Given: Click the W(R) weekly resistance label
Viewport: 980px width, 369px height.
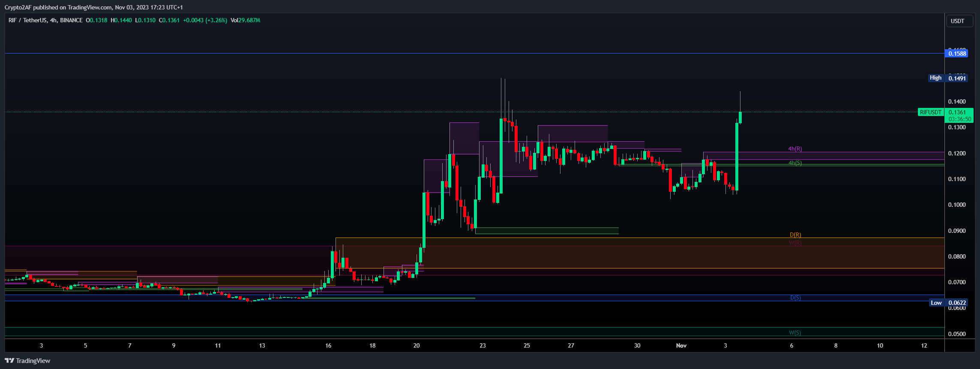Looking at the screenshot, I should (x=795, y=243).
